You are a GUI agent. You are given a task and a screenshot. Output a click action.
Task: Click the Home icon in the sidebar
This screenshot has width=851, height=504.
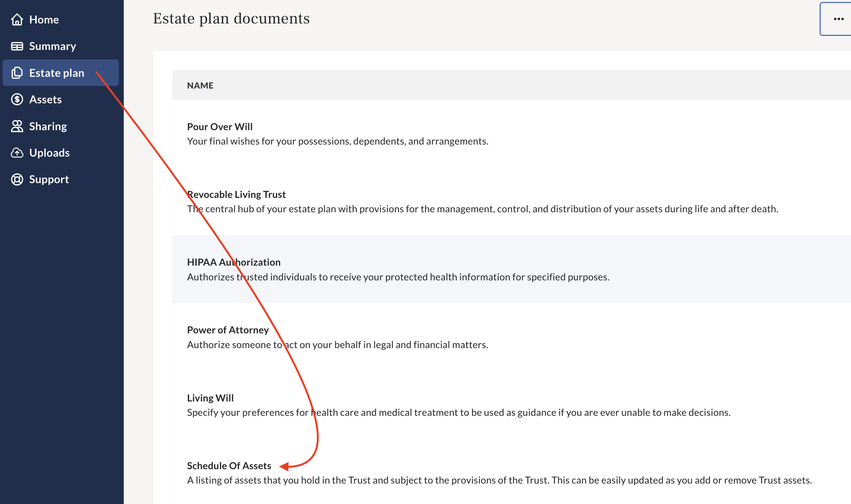tap(17, 19)
